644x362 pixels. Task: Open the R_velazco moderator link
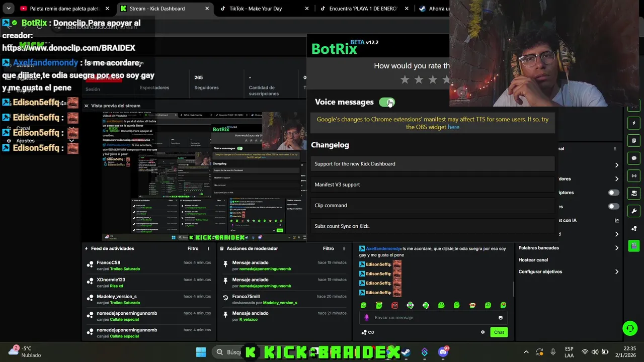248,319
